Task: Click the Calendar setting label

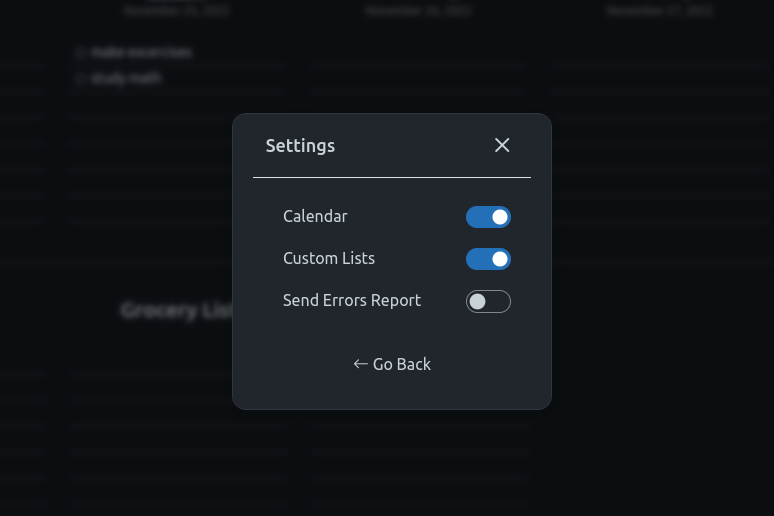Action: pyautogui.click(x=315, y=216)
